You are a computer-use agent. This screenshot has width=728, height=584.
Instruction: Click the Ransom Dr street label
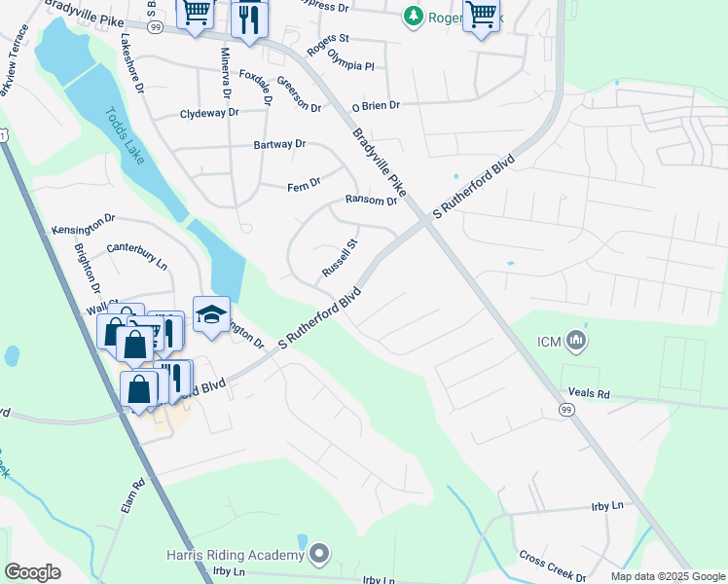pyautogui.click(x=371, y=201)
